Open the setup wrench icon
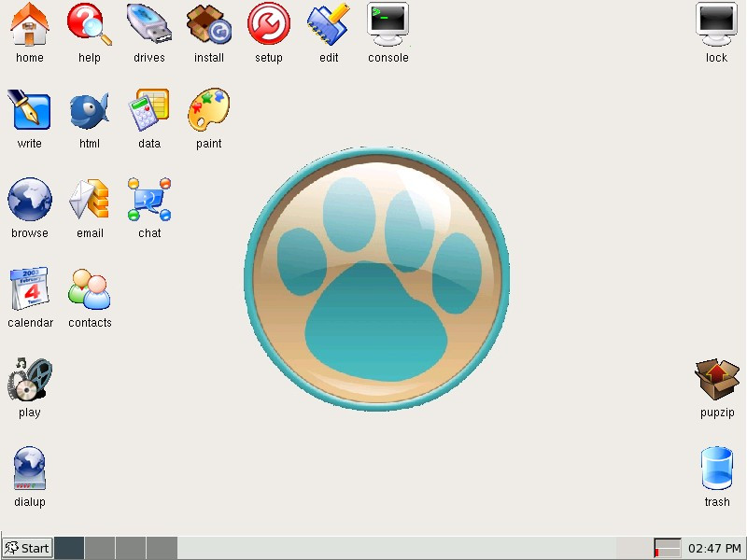747x560 pixels. [x=269, y=25]
